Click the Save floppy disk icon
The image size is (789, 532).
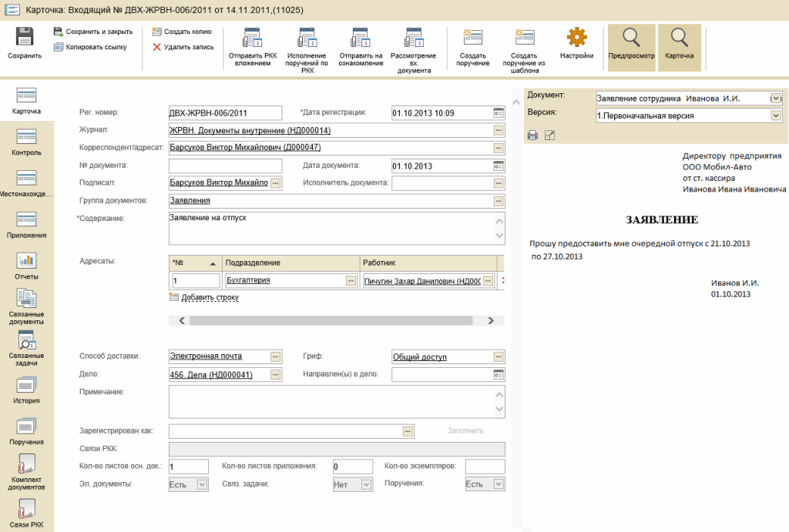coord(25,37)
